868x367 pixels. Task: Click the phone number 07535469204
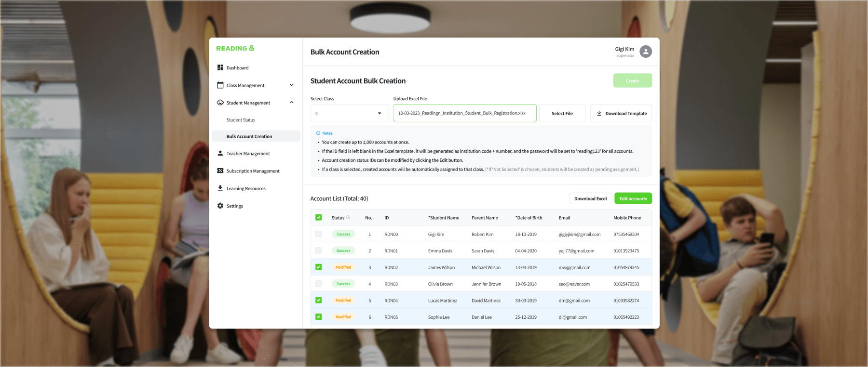(626, 235)
